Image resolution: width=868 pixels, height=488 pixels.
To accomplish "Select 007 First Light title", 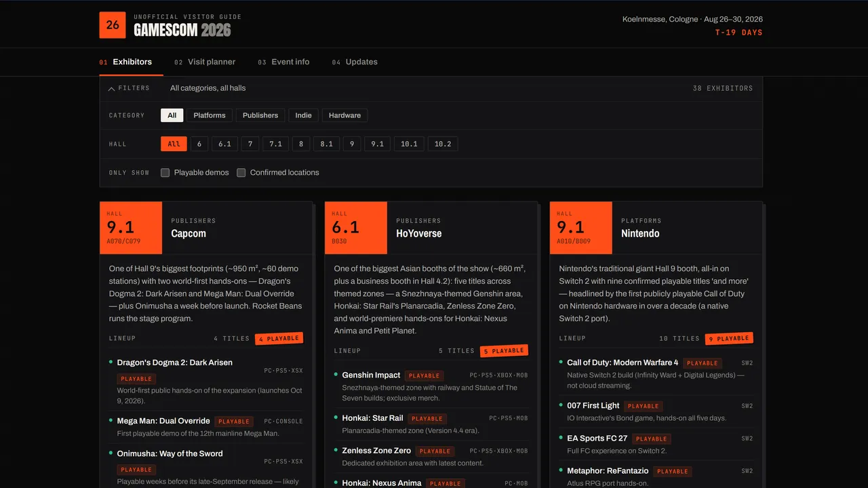I will click(x=593, y=405).
